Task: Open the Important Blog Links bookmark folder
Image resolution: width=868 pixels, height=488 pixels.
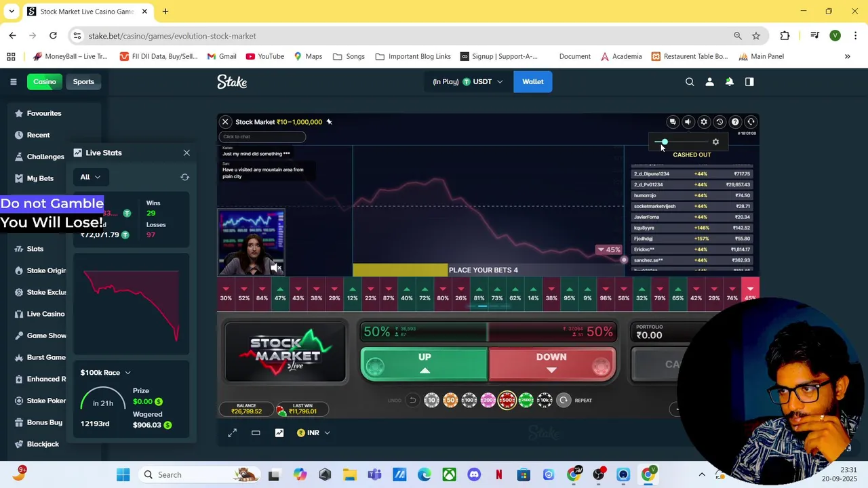Action: (x=413, y=56)
